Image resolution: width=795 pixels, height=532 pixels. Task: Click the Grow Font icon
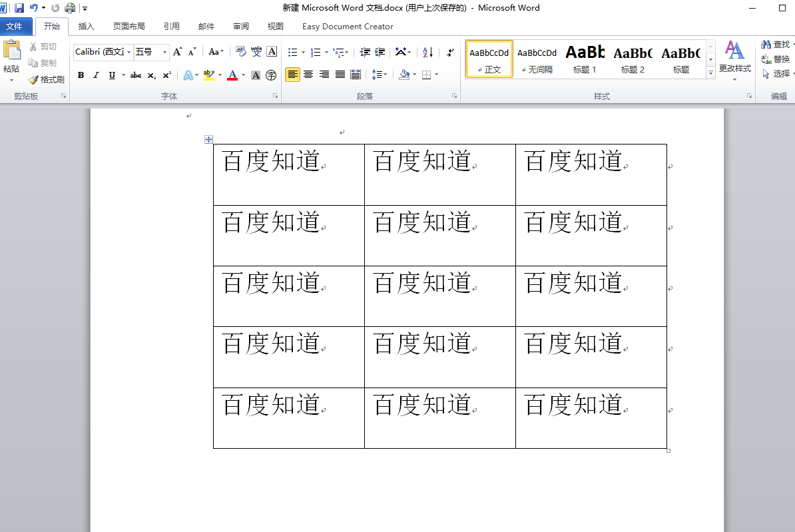[x=177, y=52]
